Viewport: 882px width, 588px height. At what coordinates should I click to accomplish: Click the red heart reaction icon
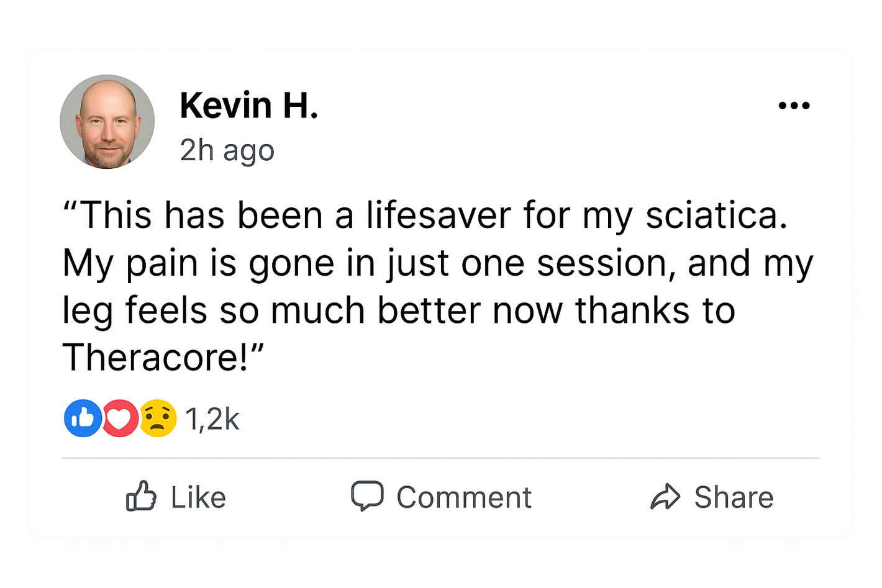pyautogui.click(x=120, y=418)
